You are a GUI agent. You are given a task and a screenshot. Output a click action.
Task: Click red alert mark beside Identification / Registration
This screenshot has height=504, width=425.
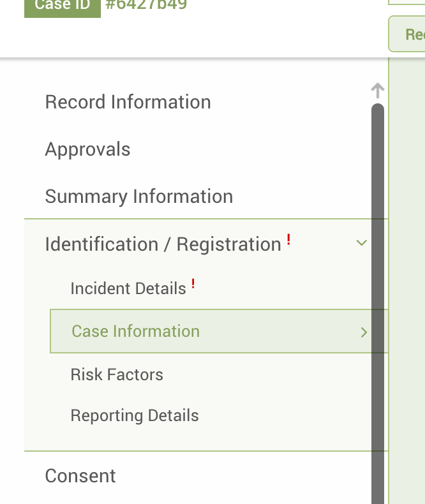point(288,239)
